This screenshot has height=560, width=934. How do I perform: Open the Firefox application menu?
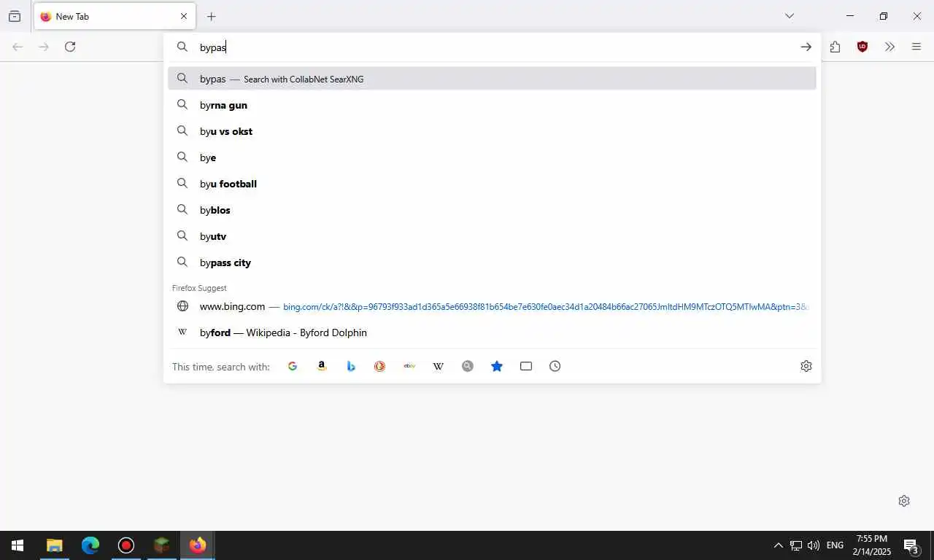click(x=916, y=47)
